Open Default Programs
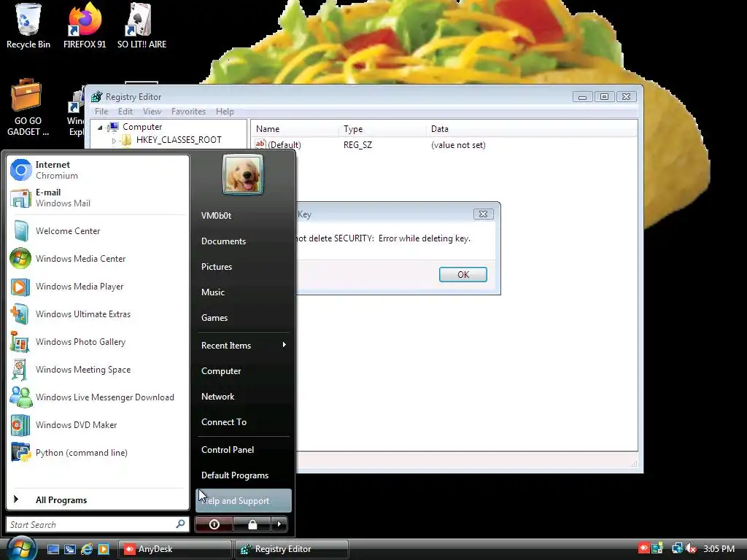Viewport: 747px width, 560px height. tap(243, 475)
